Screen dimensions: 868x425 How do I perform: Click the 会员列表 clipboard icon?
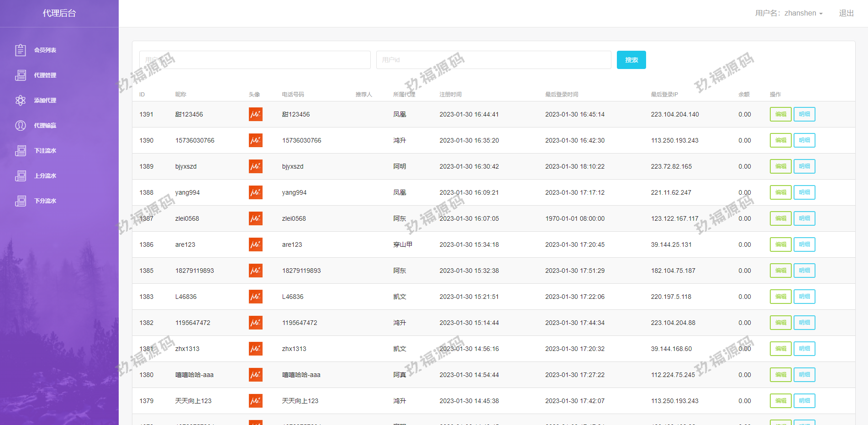(21, 50)
